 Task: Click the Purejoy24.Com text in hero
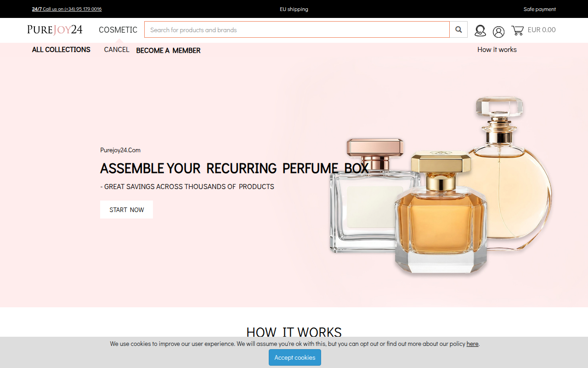tap(120, 150)
